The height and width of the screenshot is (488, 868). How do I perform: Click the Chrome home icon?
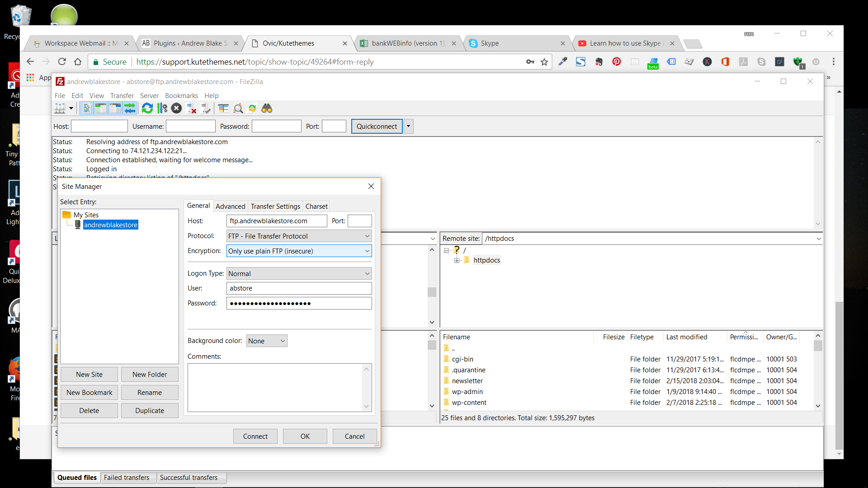[78, 62]
